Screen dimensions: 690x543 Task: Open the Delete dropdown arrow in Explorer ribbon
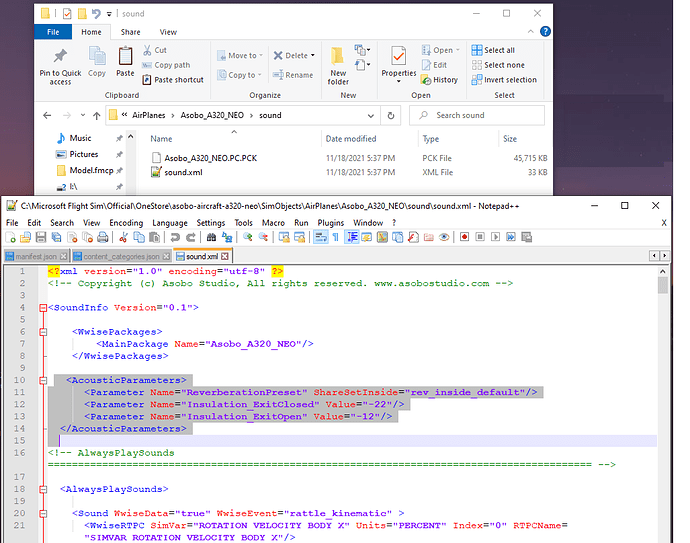312,55
